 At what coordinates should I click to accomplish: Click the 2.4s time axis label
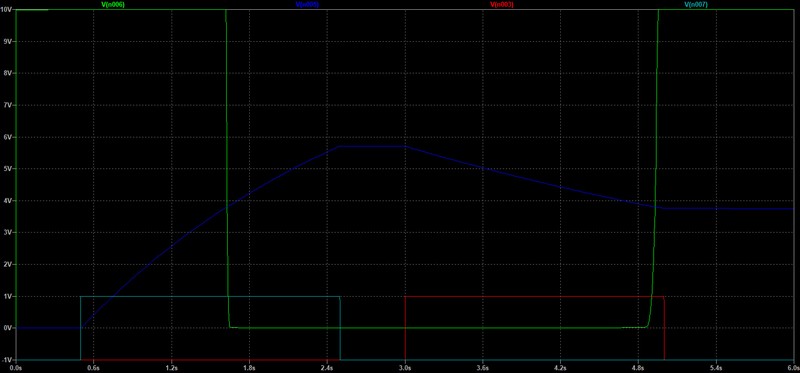(327, 367)
